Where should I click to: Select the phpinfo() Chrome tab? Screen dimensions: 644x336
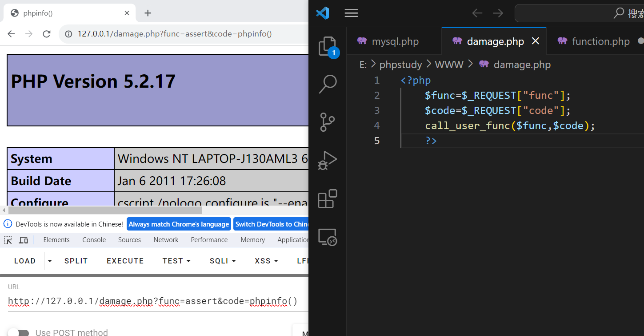[x=70, y=13]
